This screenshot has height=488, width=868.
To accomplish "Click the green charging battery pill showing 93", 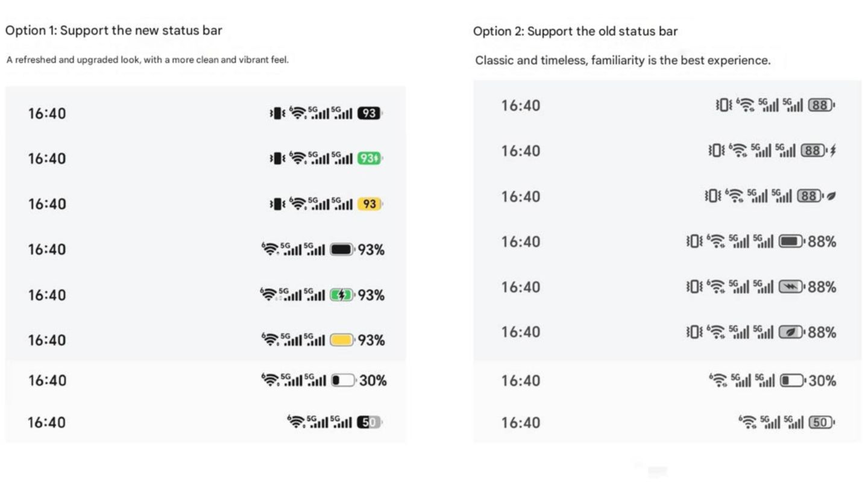I will [369, 158].
